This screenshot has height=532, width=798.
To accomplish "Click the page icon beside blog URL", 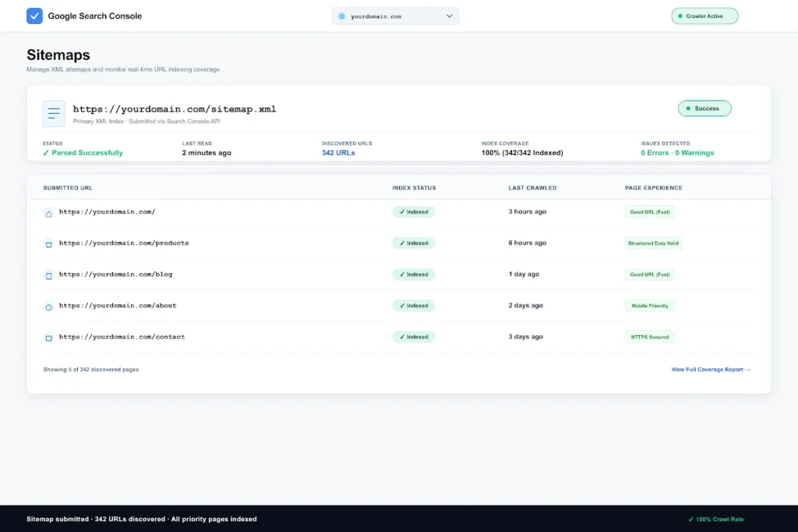I will pyautogui.click(x=49, y=277).
